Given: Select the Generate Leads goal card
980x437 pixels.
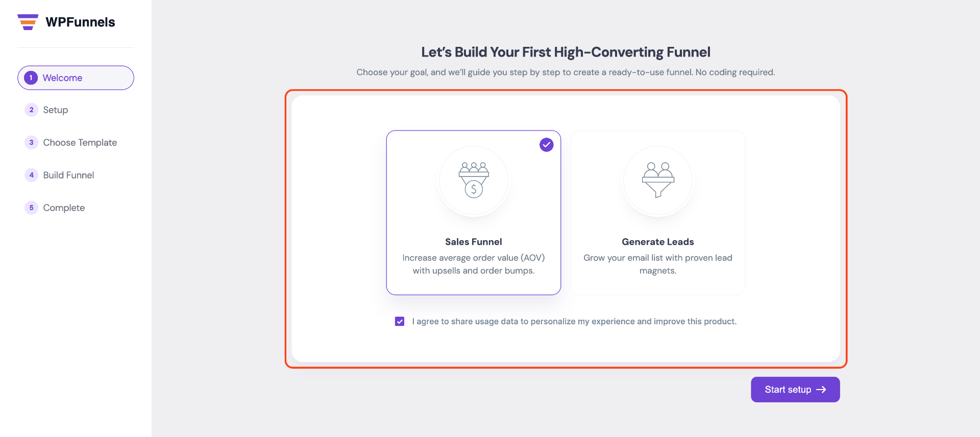Looking at the screenshot, I should (658, 213).
